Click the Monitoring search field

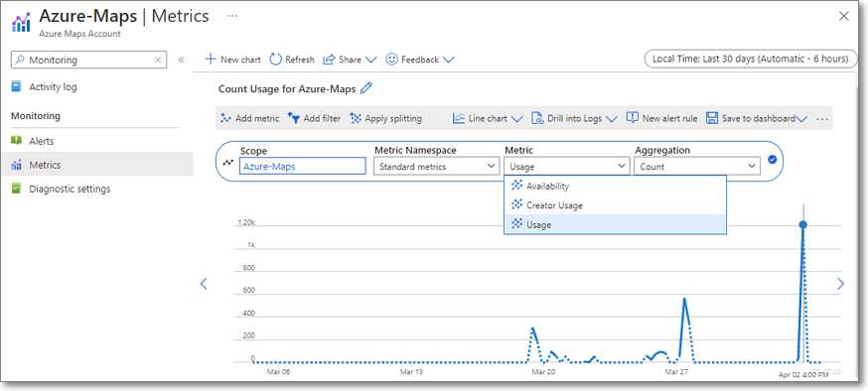pyautogui.click(x=88, y=60)
